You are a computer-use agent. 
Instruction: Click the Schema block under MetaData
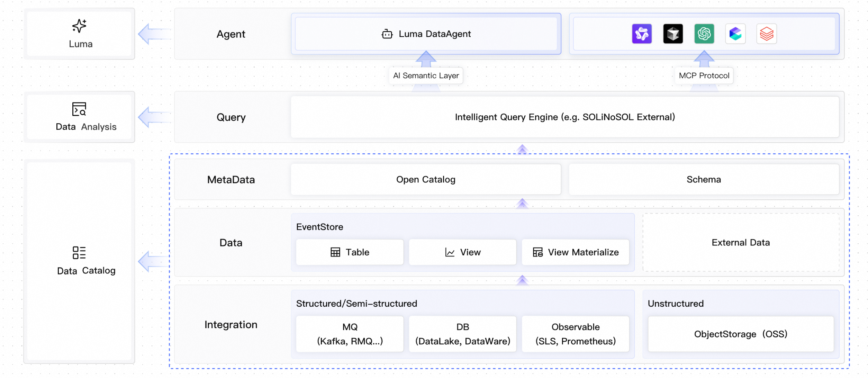[704, 179]
